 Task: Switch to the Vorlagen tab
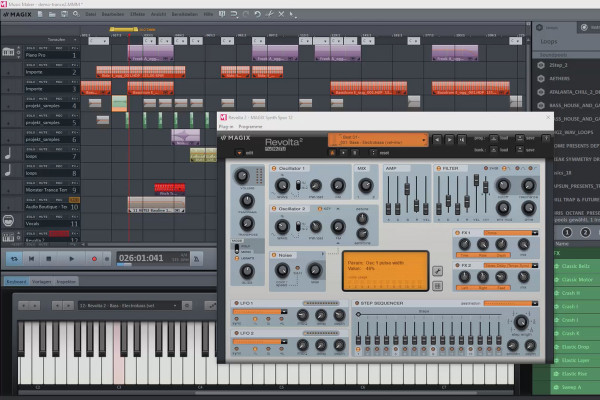click(x=42, y=282)
